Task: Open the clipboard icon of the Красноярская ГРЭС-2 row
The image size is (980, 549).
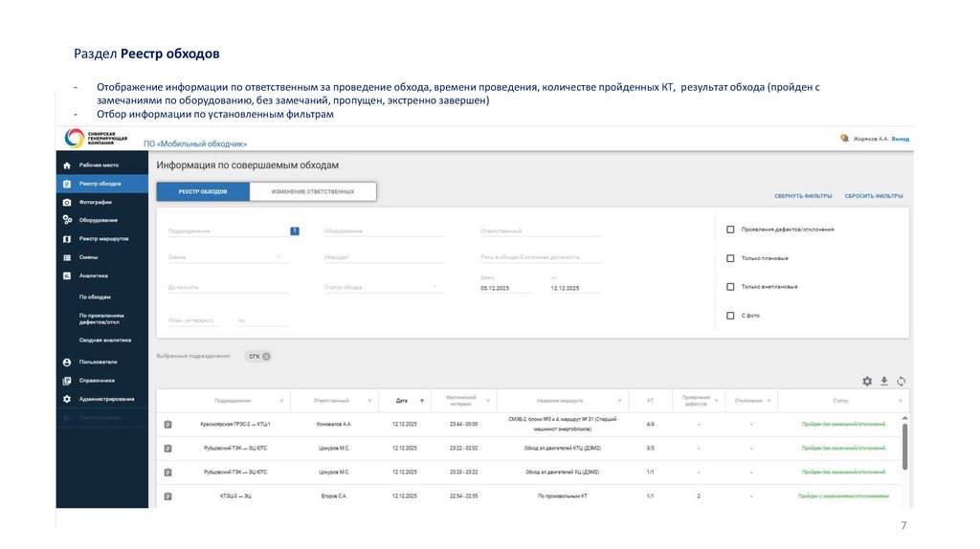Action: 167,424
